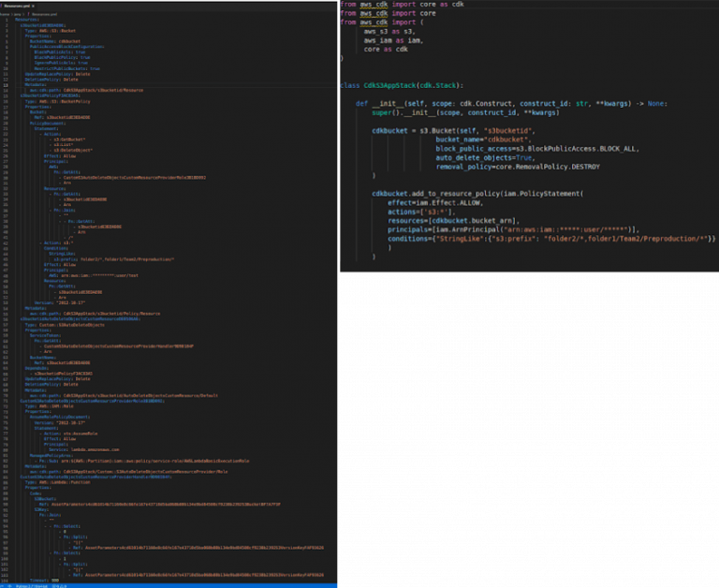This screenshot has height=588, width=719.
Task: Select the Resources.yml editor tab
Action: (x=18, y=6)
